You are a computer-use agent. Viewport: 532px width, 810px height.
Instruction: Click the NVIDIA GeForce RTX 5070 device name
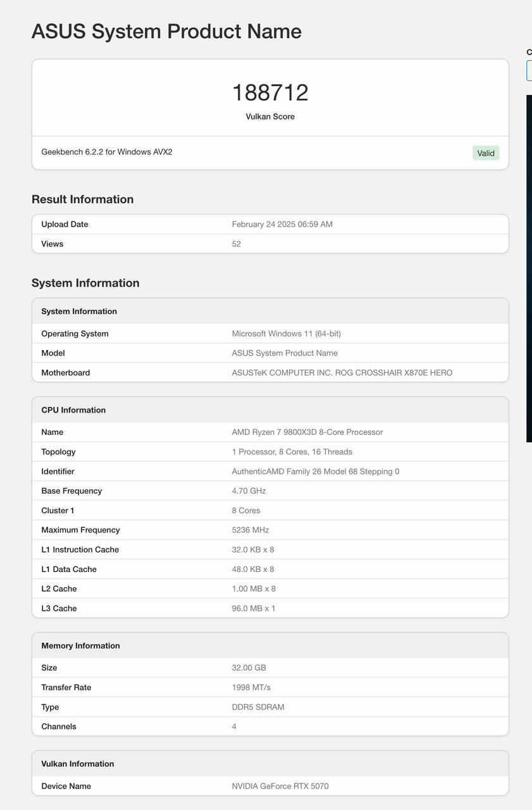coord(280,786)
